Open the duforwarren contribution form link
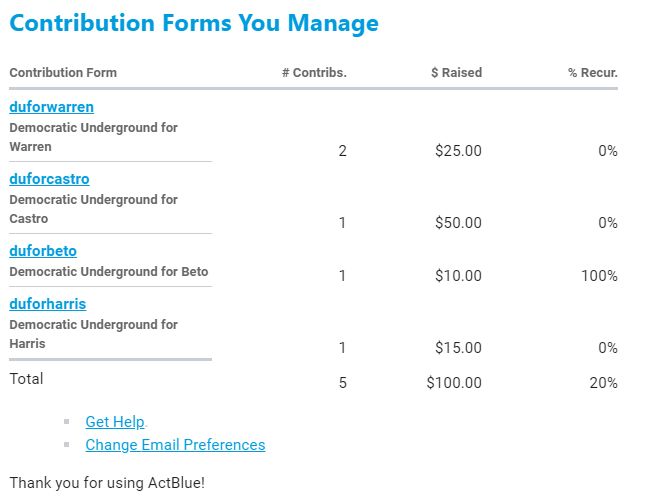648x504 pixels. click(x=51, y=107)
